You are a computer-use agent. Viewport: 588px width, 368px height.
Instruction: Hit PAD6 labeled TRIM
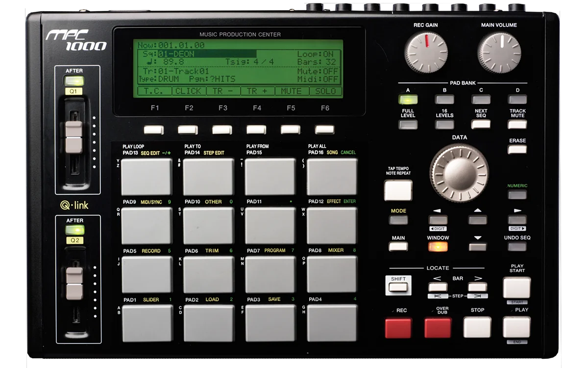coord(209,274)
